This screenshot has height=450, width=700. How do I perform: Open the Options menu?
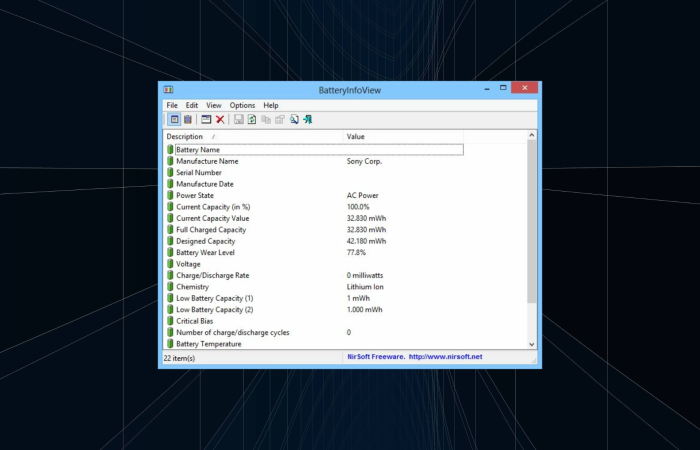(242, 105)
